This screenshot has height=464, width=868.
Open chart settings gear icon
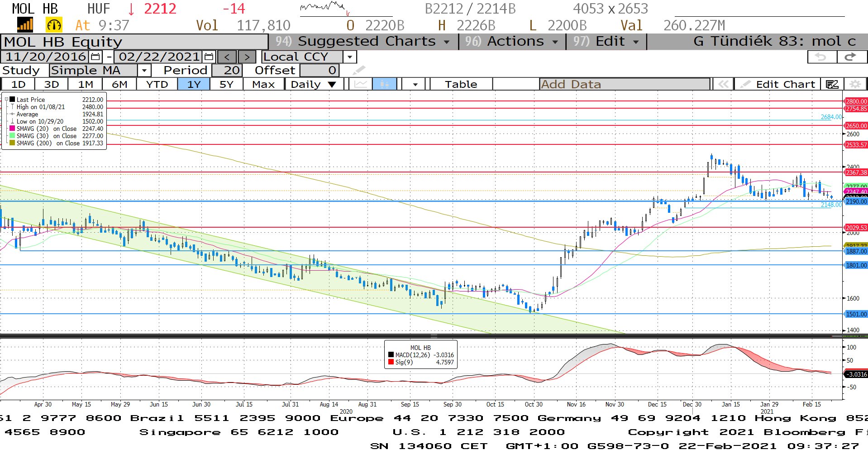click(x=855, y=84)
